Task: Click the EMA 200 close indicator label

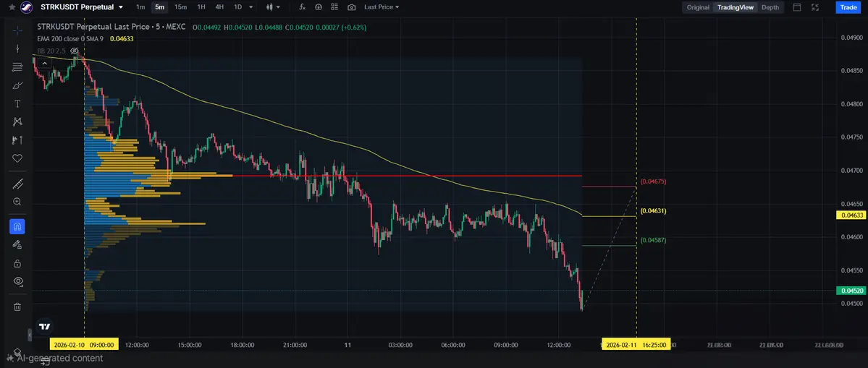Action: pyautogui.click(x=70, y=38)
